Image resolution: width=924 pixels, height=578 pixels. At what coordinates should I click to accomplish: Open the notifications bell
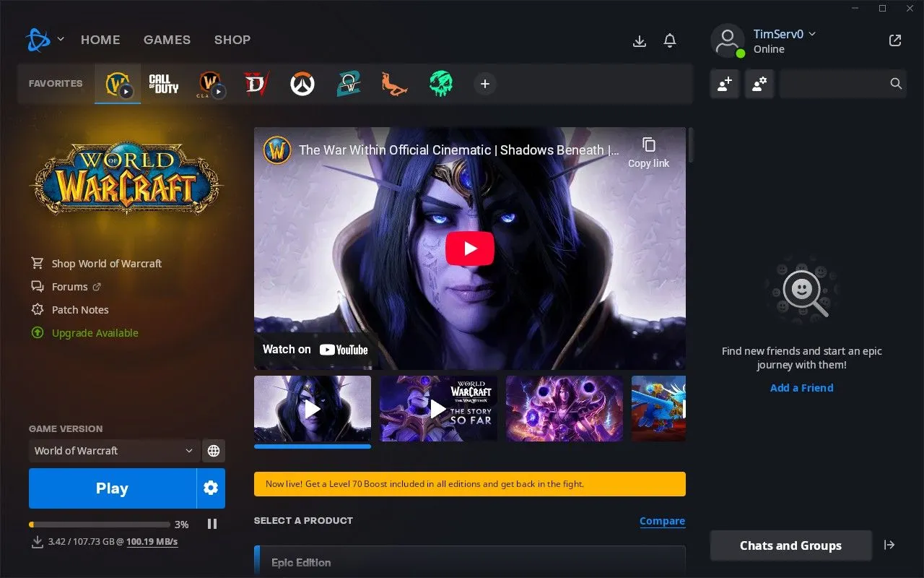pyautogui.click(x=670, y=40)
